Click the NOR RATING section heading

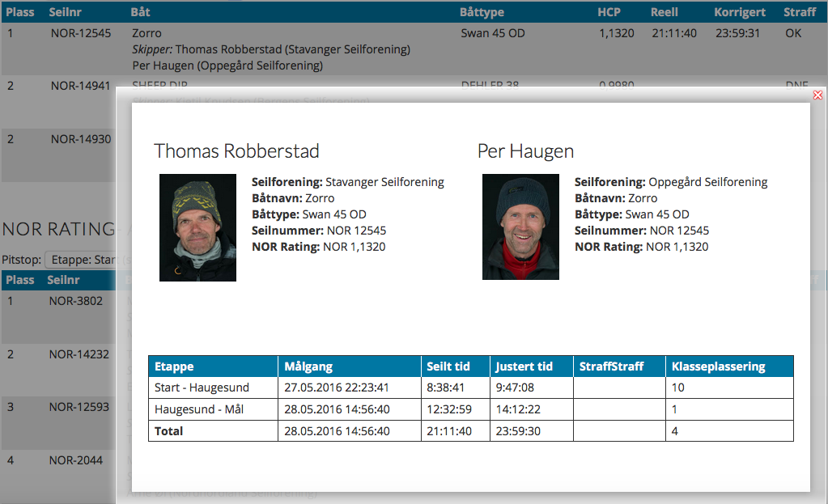(58, 229)
